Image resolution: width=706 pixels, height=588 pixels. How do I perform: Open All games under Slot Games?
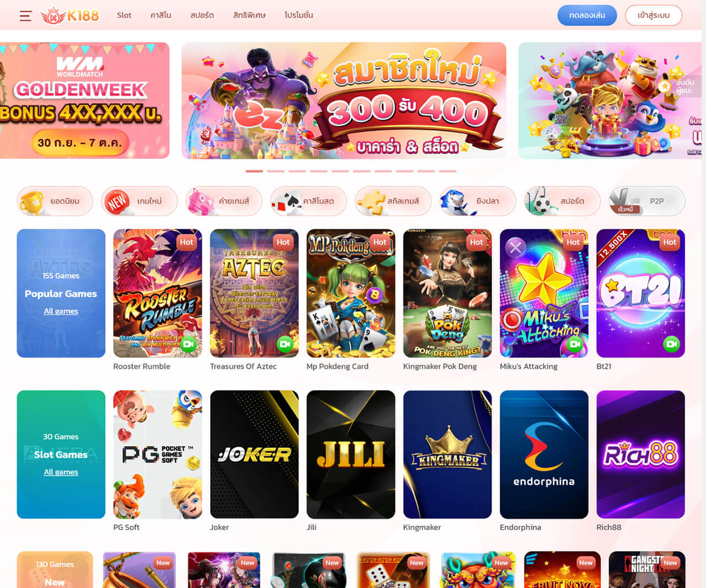61,472
